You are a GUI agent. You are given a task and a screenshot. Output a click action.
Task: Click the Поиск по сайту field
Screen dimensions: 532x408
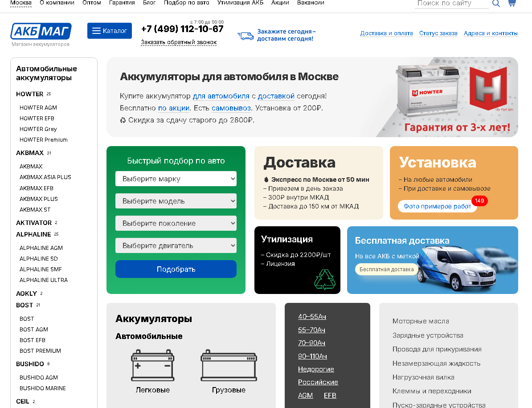[451, 4]
